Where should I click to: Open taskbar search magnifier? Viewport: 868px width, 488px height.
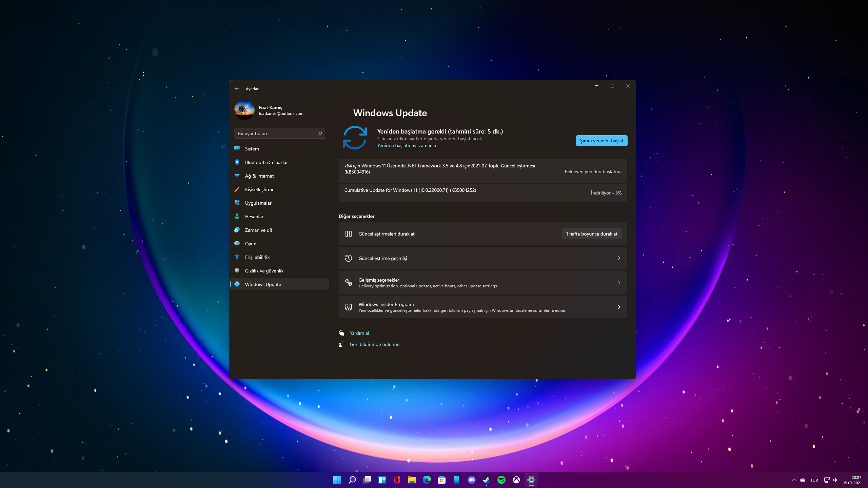click(352, 480)
